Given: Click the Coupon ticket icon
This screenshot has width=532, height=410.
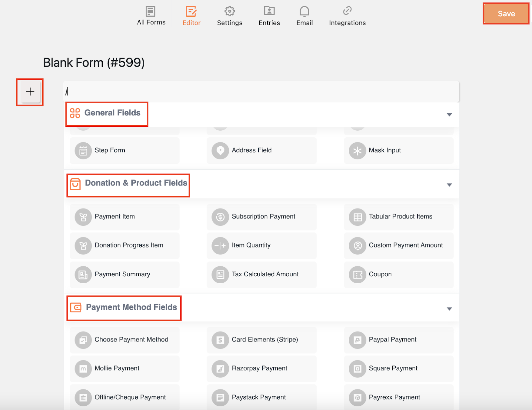Looking at the screenshot, I should 357,275.
